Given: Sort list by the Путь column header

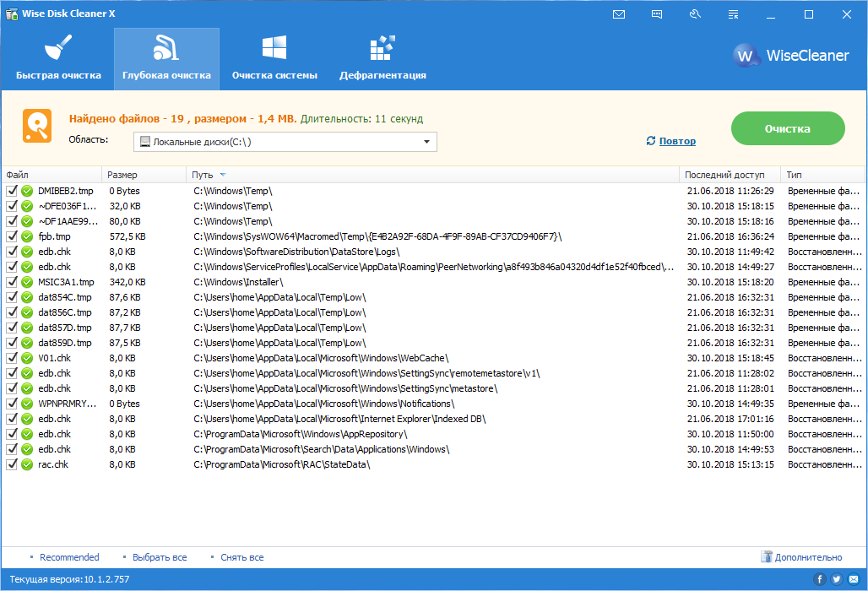Looking at the screenshot, I should click(x=203, y=175).
